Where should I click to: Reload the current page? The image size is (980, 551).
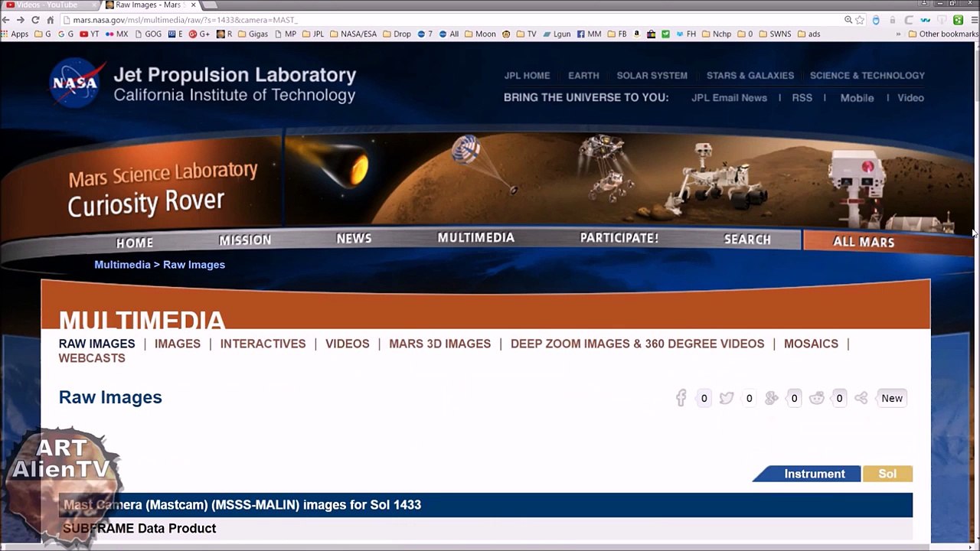[x=35, y=20]
